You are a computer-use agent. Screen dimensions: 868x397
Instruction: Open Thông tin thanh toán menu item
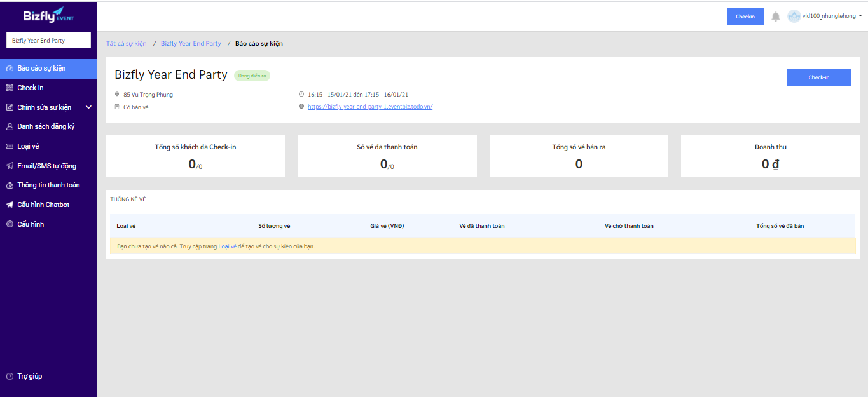click(48, 185)
